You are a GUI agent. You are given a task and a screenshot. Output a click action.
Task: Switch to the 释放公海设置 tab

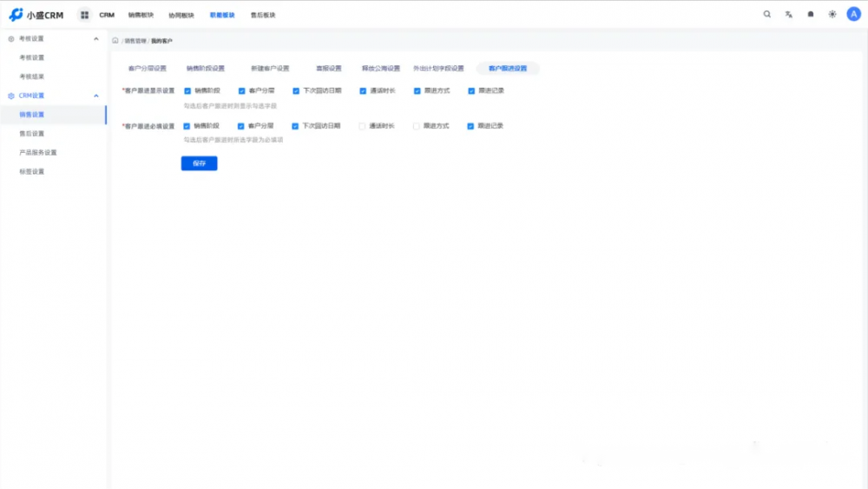point(381,69)
